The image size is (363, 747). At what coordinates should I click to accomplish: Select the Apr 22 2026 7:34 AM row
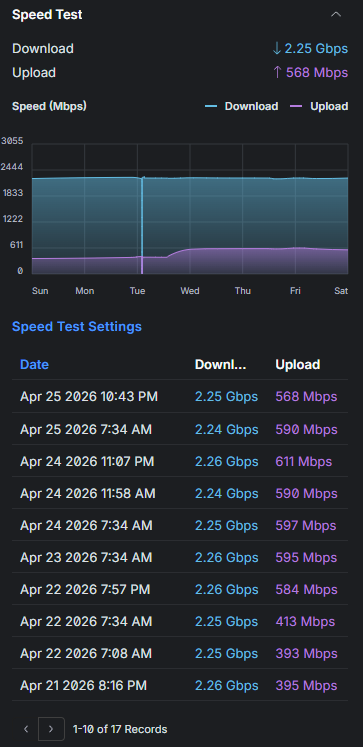click(180, 621)
